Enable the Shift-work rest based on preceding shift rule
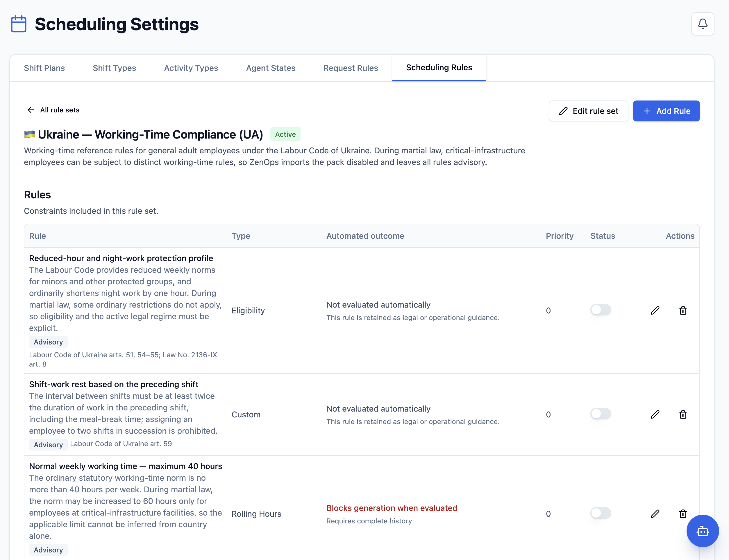This screenshot has height=560, width=729. pos(601,414)
